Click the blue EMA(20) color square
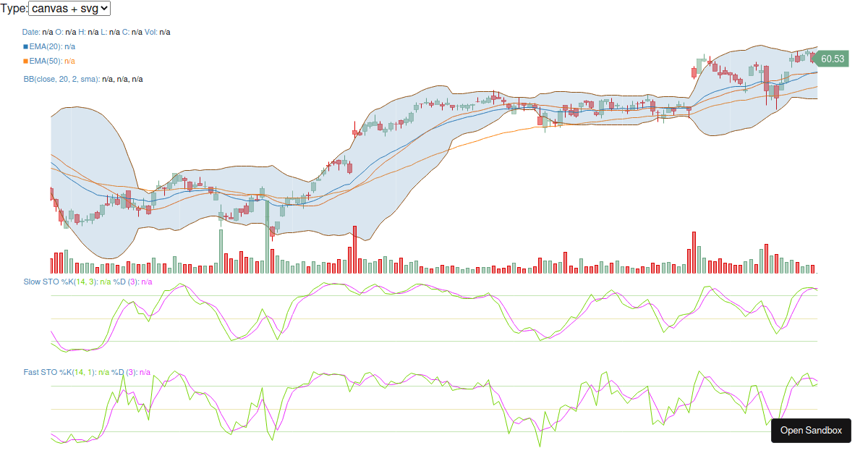The height and width of the screenshot is (456, 868). [x=25, y=46]
